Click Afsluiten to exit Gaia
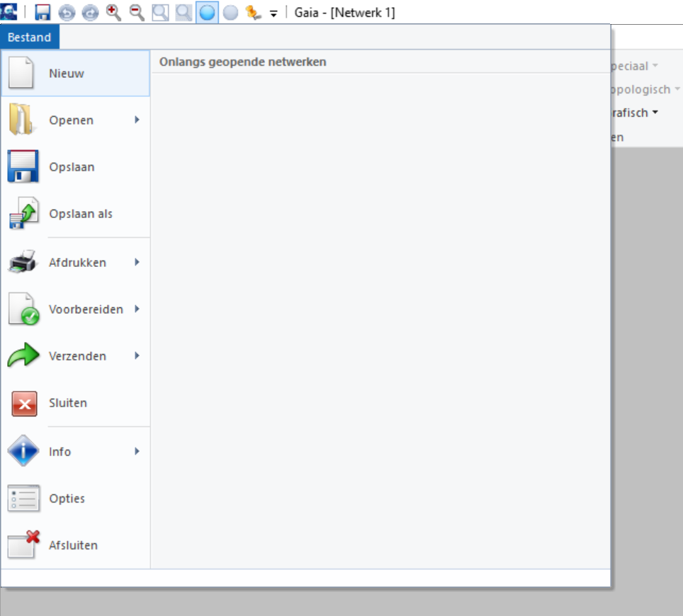 pos(73,545)
